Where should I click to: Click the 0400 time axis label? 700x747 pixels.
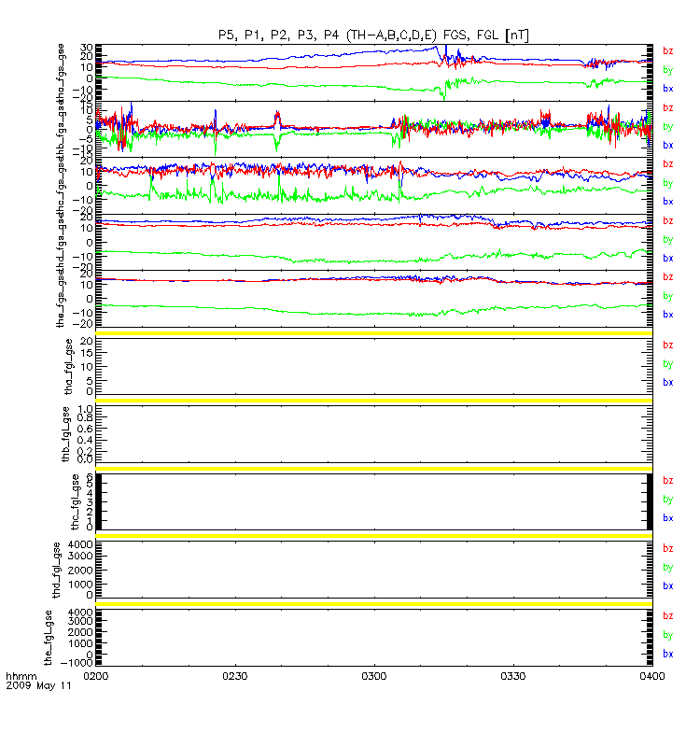tap(652, 676)
